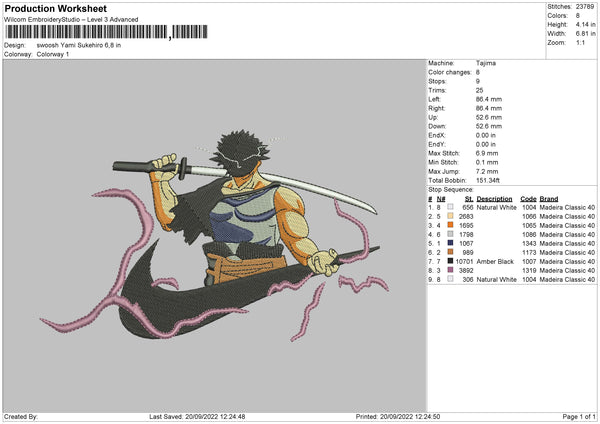Click the pink swatch for code 1319
The image size is (600, 424).
(x=450, y=271)
